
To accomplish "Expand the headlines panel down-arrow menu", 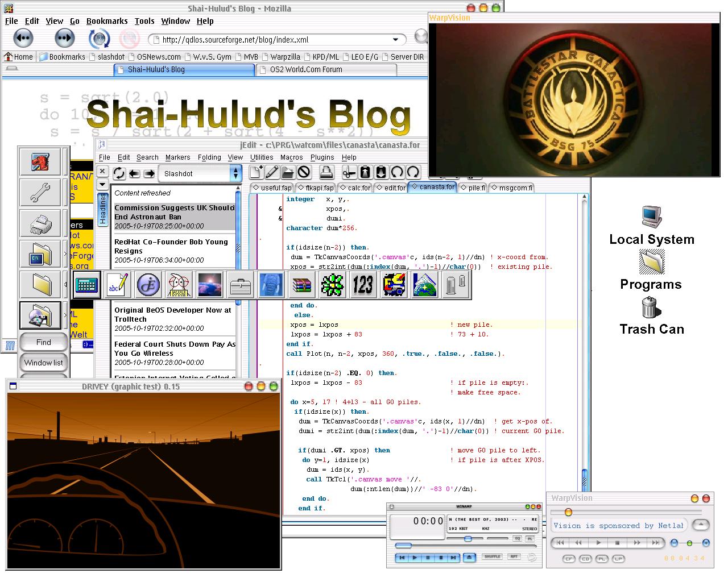I will point(102,185).
